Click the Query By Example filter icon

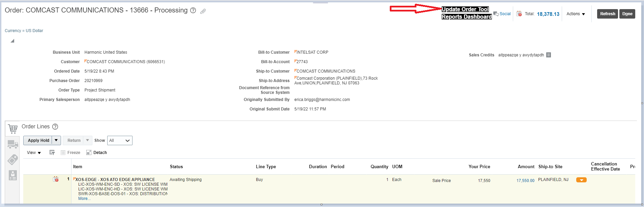coord(52,153)
